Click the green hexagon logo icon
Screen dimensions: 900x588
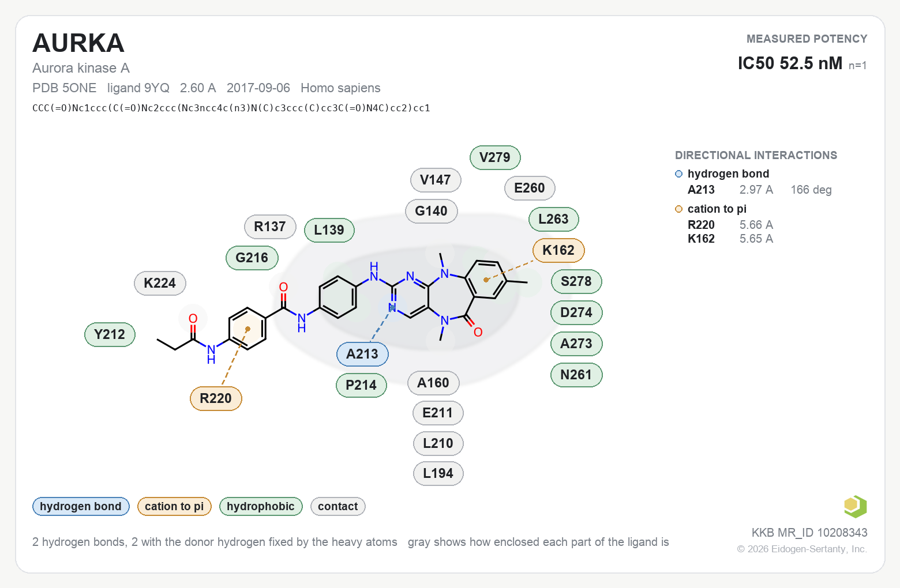(x=856, y=507)
